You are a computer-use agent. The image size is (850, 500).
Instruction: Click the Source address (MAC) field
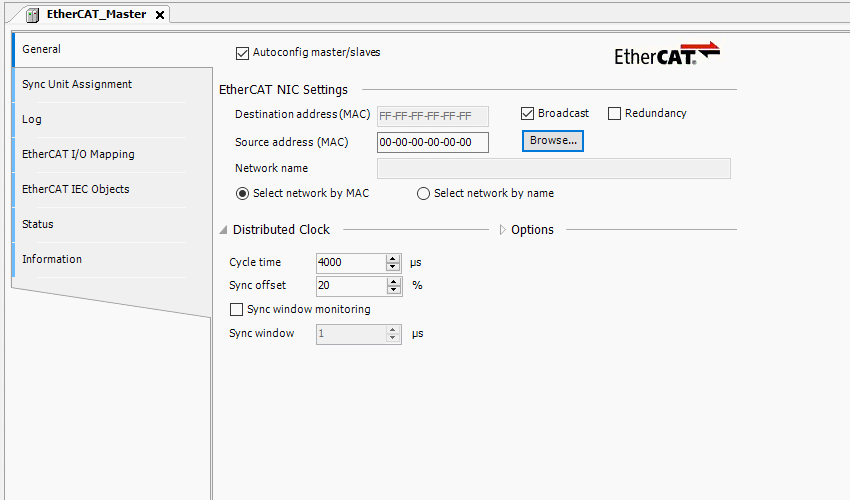(x=433, y=143)
